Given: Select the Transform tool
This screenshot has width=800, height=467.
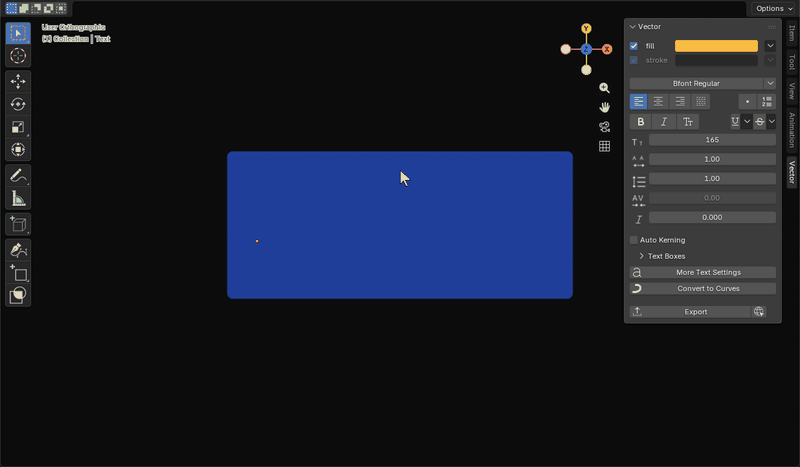Looking at the screenshot, I should (x=18, y=149).
